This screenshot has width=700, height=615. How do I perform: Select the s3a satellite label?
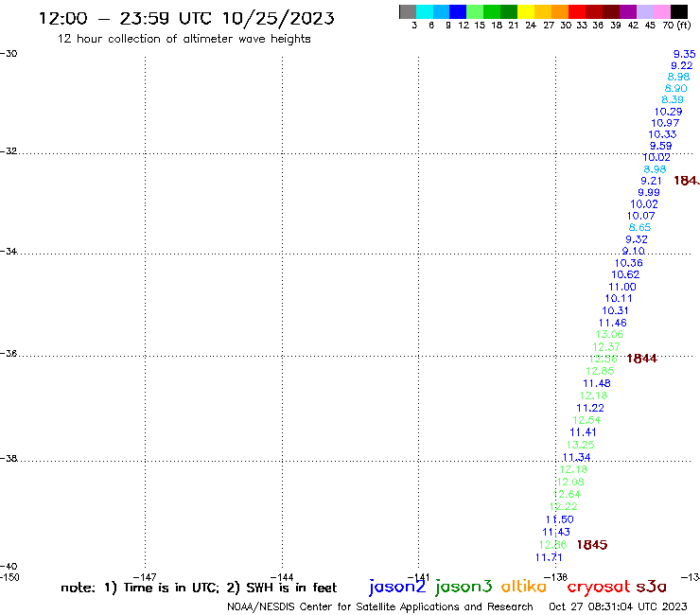coord(651,587)
